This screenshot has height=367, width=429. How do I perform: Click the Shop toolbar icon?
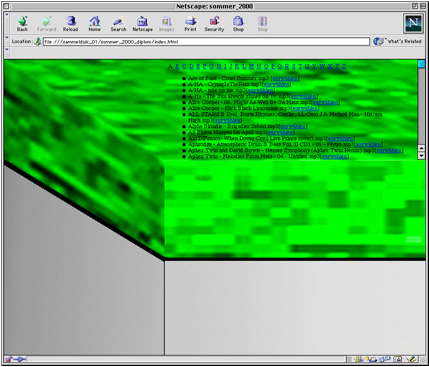(238, 23)
